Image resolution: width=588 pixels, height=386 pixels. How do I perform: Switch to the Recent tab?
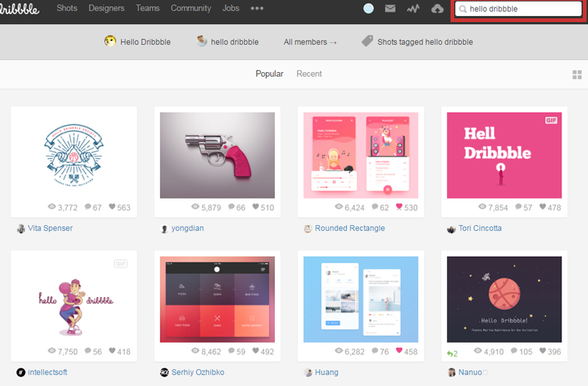[x=309, y=74]
